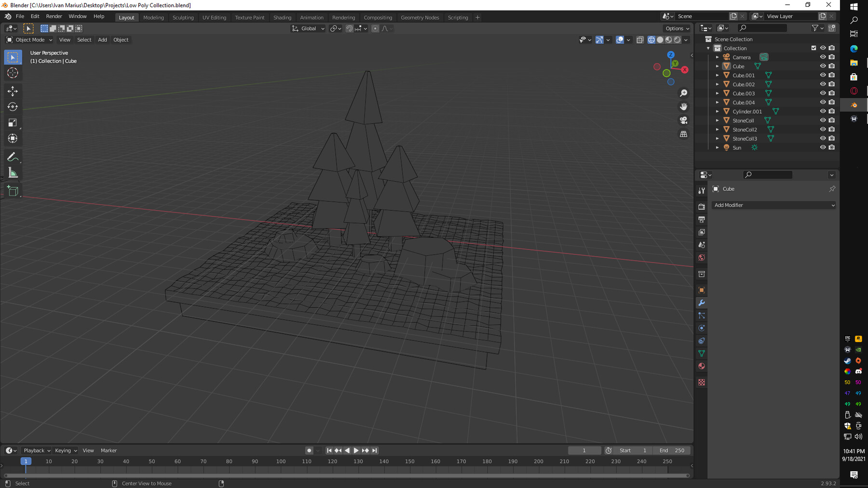This screenshot has height=488, width=868.
Task: Open the Object Mode dropdown
Action: (29, 40)
